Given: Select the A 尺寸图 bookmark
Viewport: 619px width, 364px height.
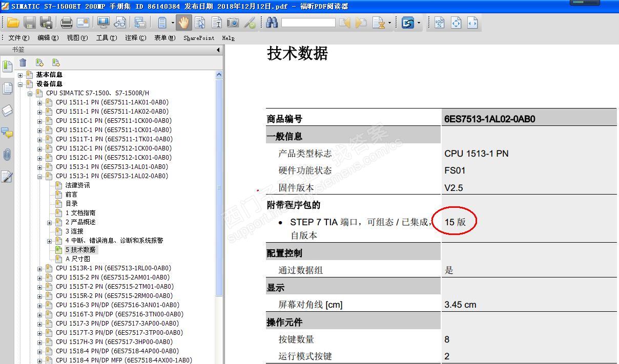Looking at the screenshot, I should tap(78, 259).
